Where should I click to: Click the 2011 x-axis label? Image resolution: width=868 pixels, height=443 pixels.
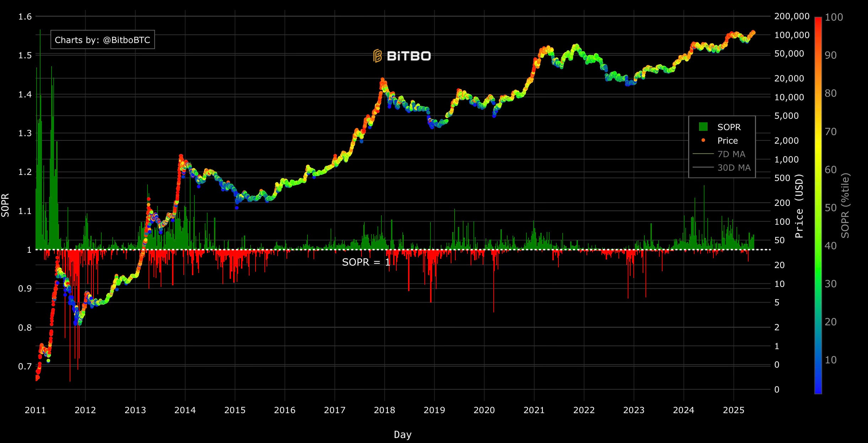point(35,410)
